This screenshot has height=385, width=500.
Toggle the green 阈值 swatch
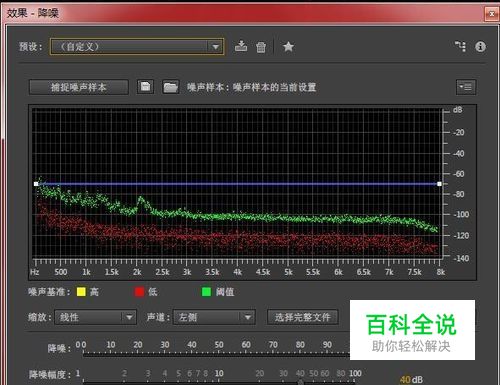[206, 292]
